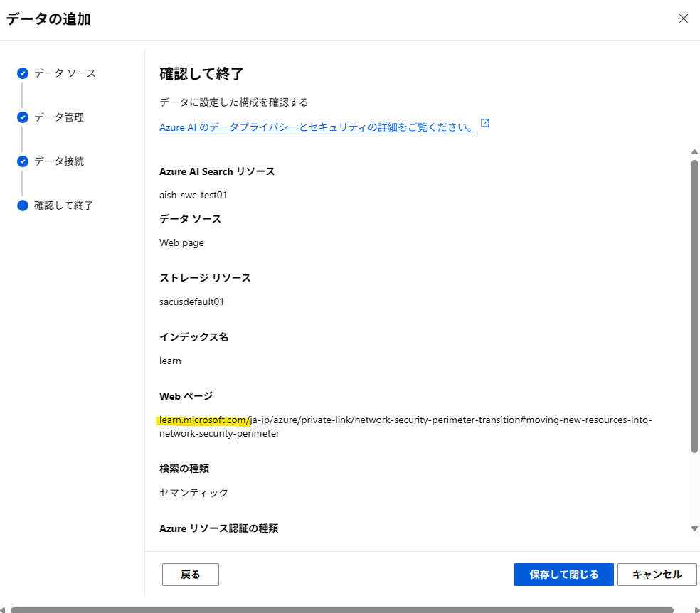Click 検索の種類 heading
This screenshot has width=700, height=613.
click(x=184, y=469)
